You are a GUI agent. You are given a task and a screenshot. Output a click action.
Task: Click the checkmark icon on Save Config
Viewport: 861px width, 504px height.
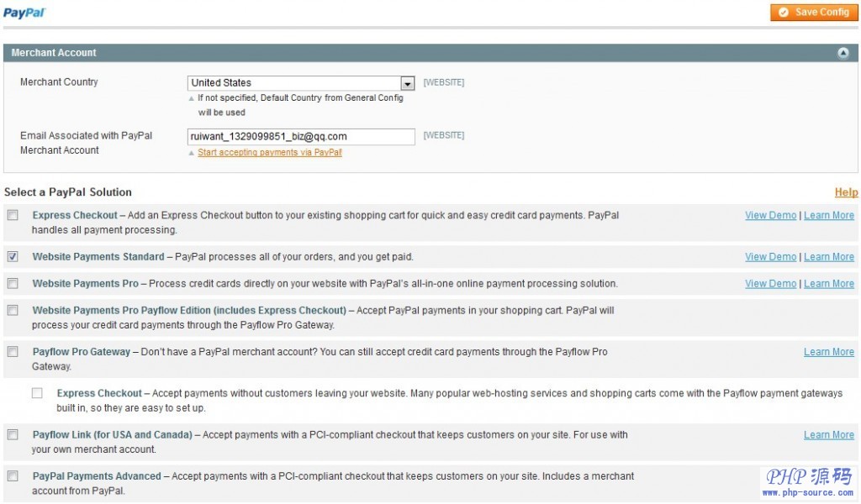pyautogui.click(x=784, y=13)
